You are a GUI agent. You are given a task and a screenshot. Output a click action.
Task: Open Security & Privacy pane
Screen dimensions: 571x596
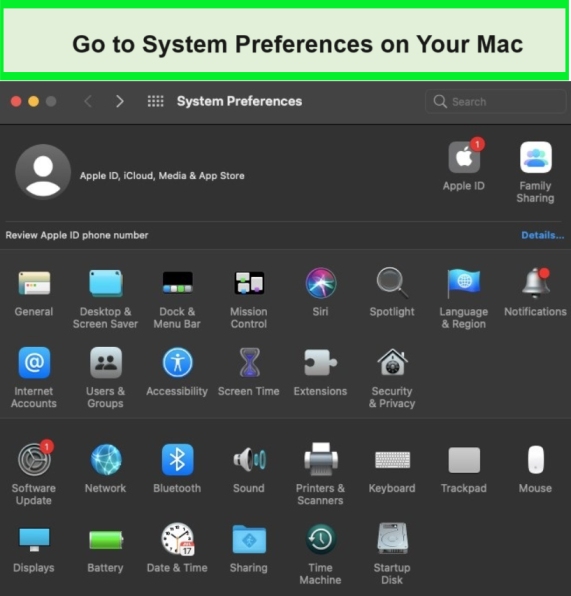tap(392, 363)
